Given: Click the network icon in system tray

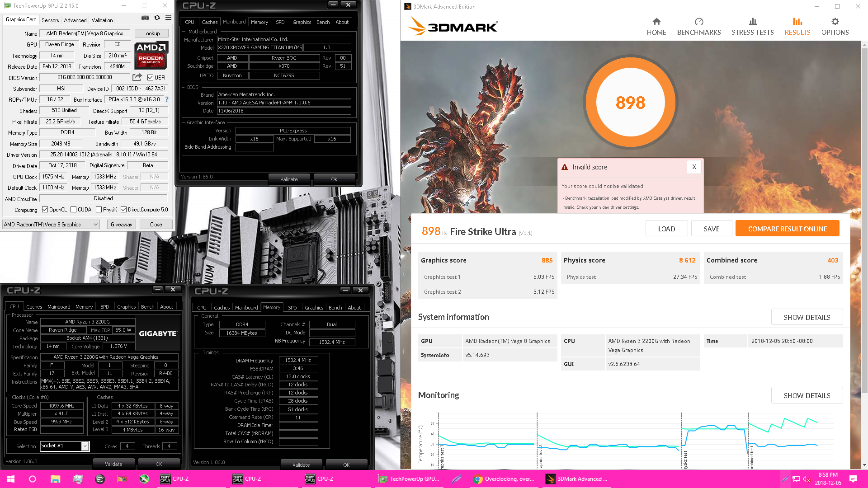Looking at the screenshot, I should pos(796,479).
